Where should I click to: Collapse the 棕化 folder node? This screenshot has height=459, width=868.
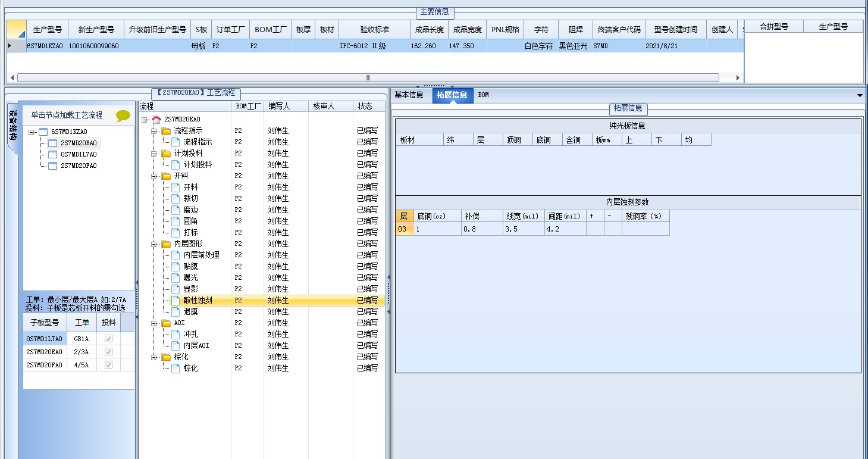[155, 357]
